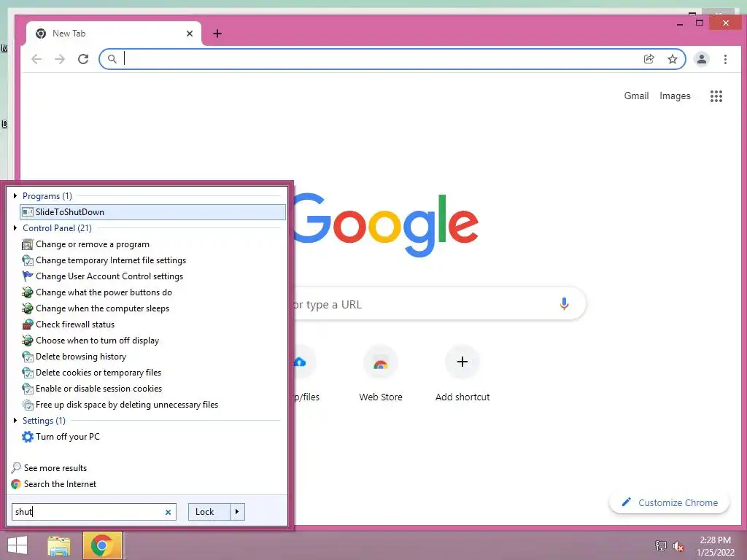The image size is (747, 560).
Task: Click Customize Chrome
Action: click(x=670, y=503)
